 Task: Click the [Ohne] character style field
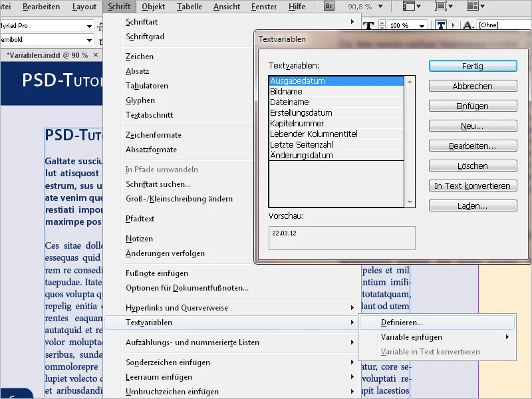point(504,25)
